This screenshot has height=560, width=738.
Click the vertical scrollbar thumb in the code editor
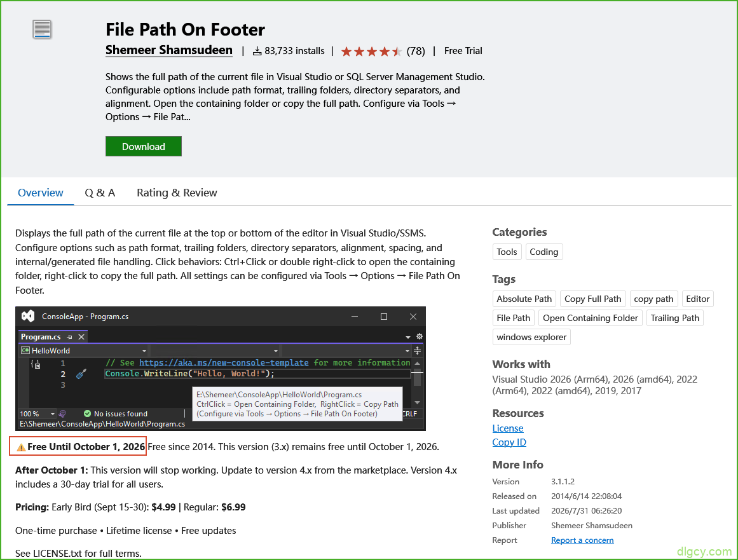coord(417,377)
